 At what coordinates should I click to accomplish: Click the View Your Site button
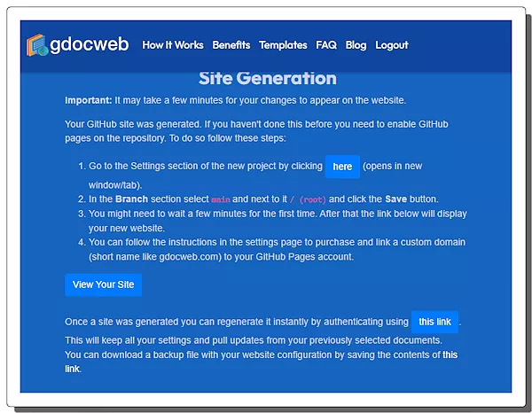[103, 284]
